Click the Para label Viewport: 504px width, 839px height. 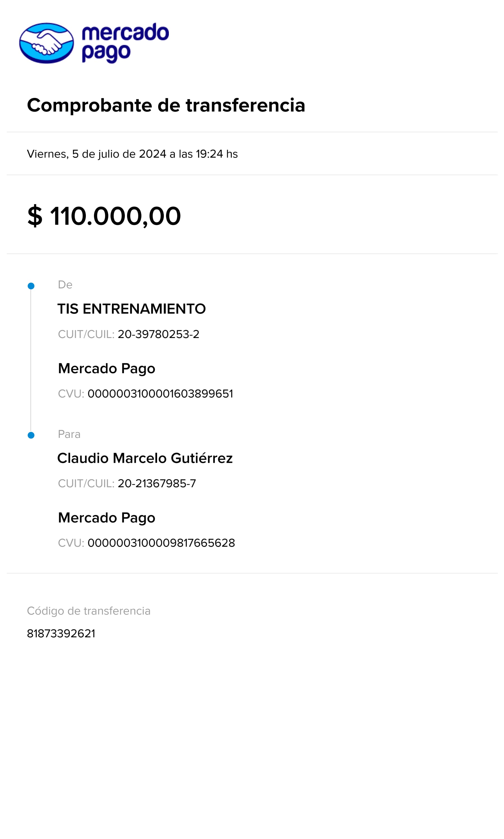69,434
